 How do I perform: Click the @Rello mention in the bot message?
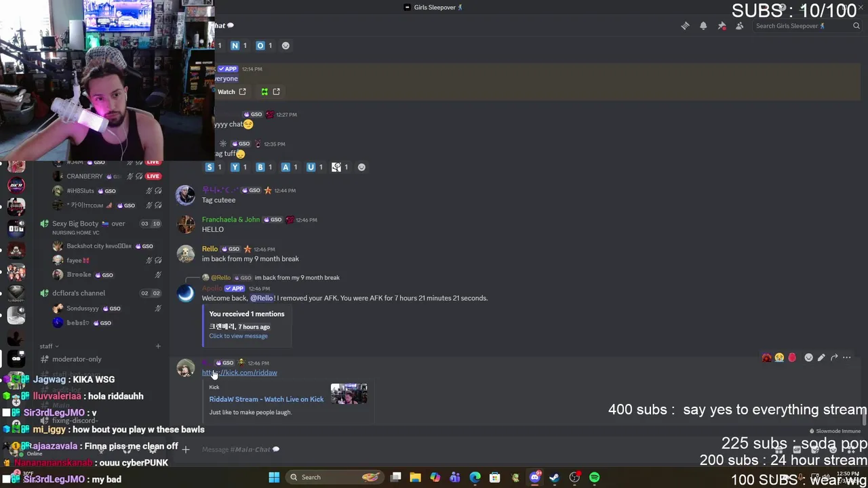coord(262,298)
